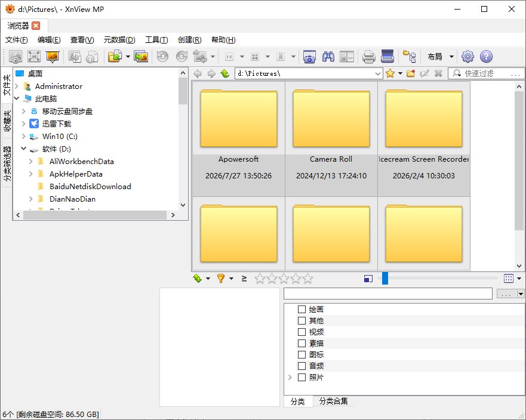Expand the AliWorkbenchData folder node

pyautogui.click(x=30, y=161)
